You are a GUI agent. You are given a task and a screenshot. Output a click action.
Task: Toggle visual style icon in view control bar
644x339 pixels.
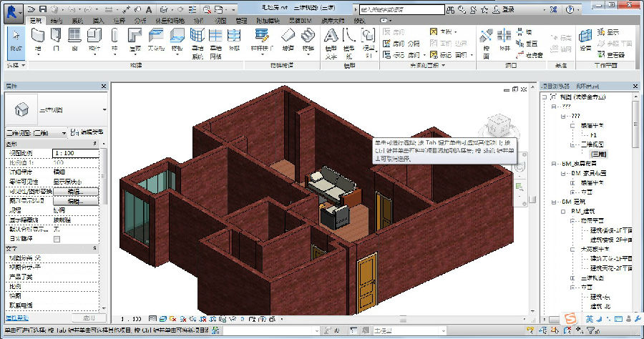(163, 318)
